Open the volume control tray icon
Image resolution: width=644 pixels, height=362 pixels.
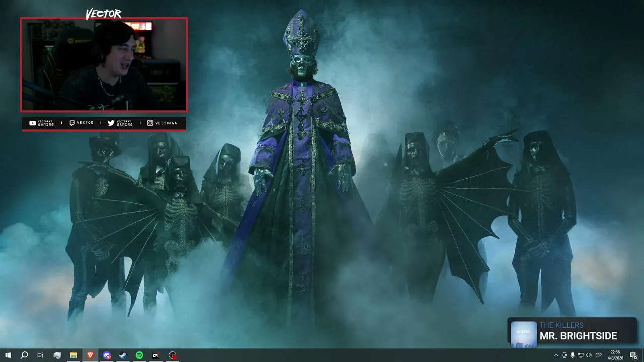[x=588, y=355]
